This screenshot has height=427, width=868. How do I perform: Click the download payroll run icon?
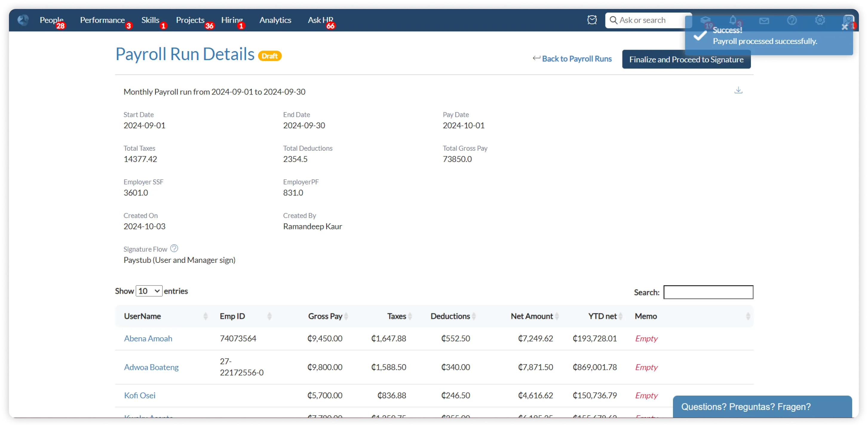point(738,90)
